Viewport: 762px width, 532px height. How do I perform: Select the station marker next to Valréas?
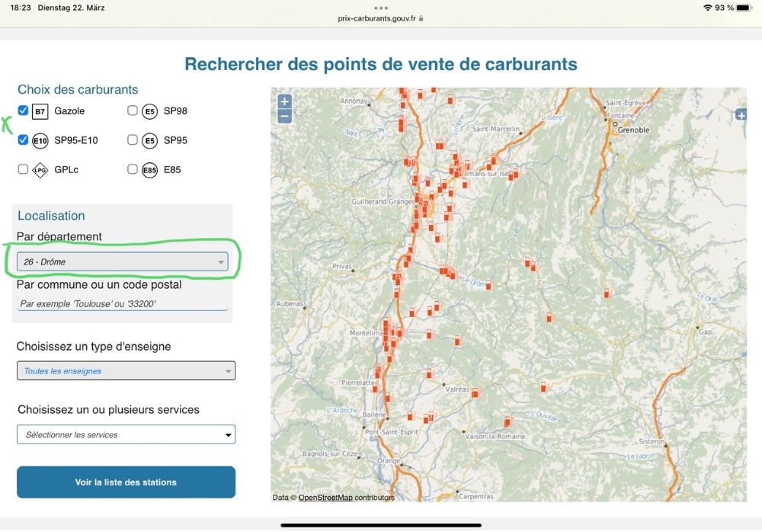pyautogui.click(x=475, y=393)
